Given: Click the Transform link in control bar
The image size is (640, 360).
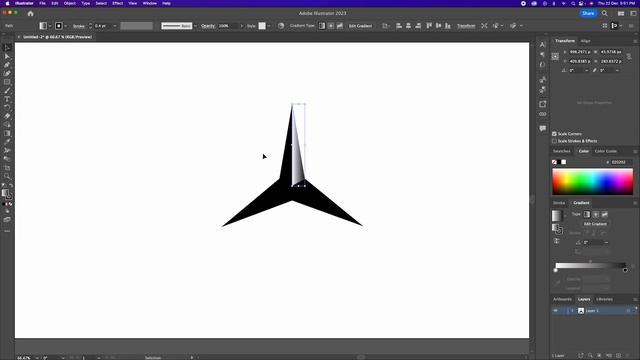Looking at the screenshot, I should [x=466, y=26].
